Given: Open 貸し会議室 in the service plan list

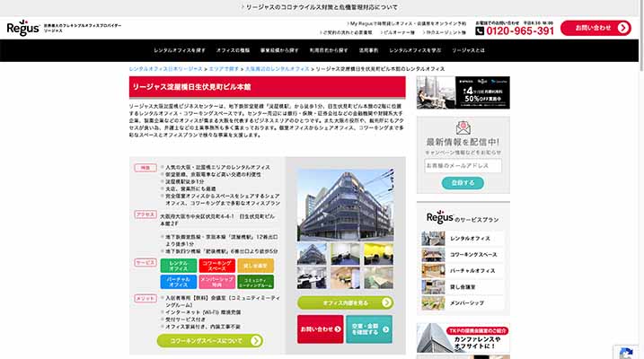Looking at the screenshot, I should point(463,287).
